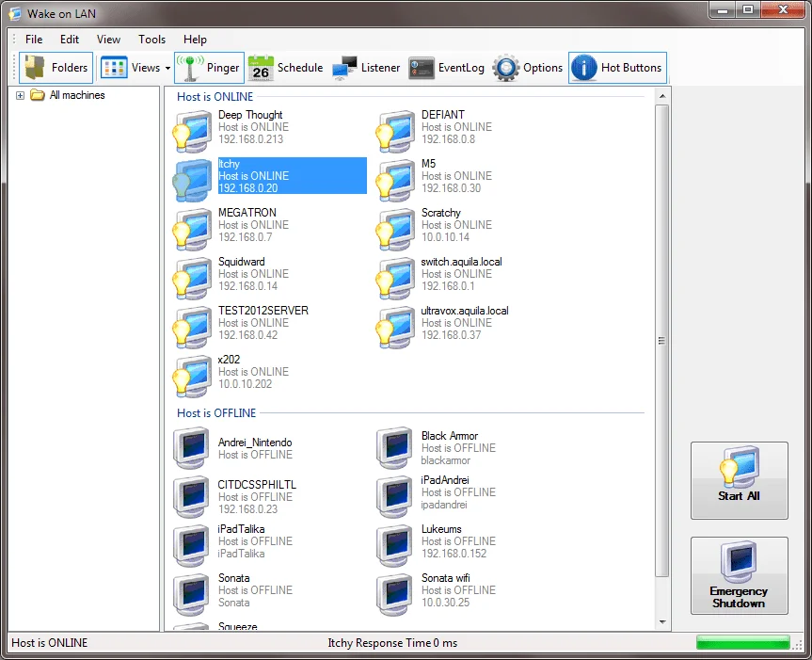Click the green progress bar in status bar
The image size is (812, 660).
point(742,642)
